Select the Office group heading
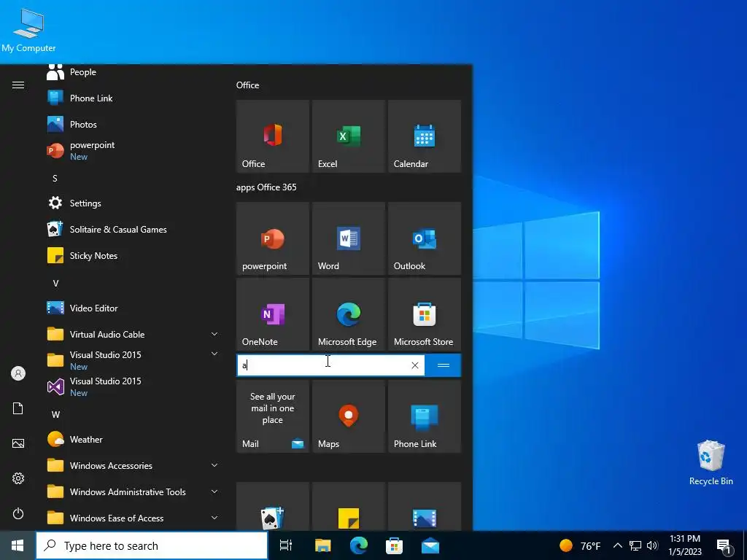This screenshot has width=747, height=560. (248, 85)
